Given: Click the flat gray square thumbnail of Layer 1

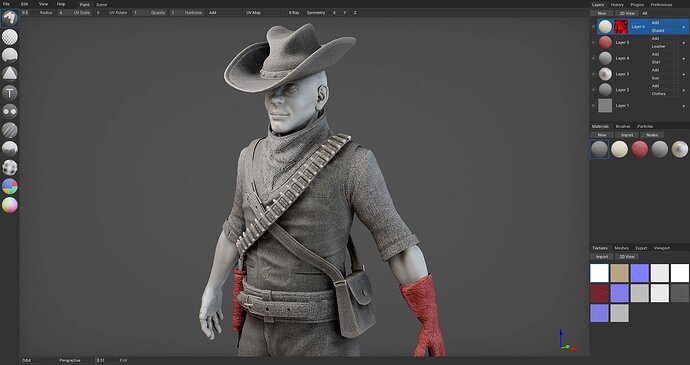Looking at the screenshot, I should point(606,106).
